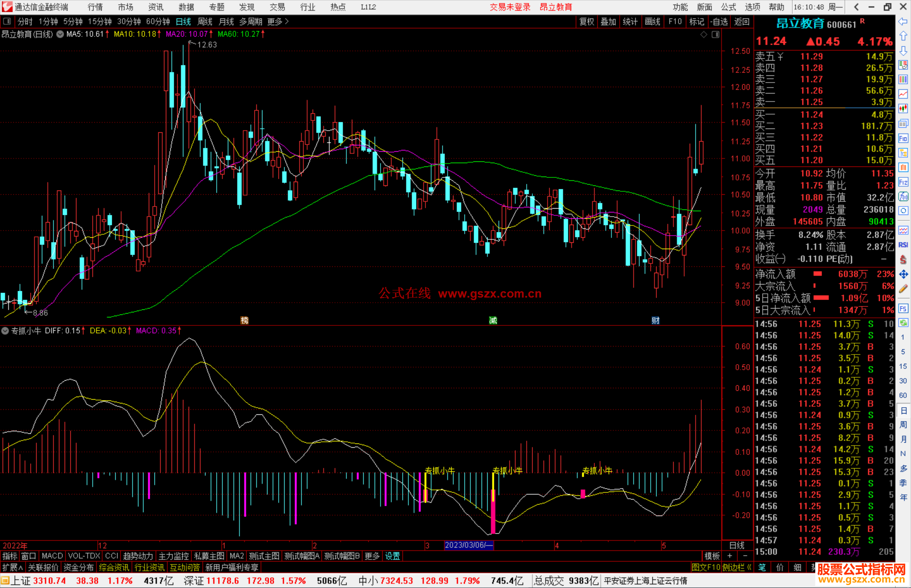Click the panel layout icon beside diamond
This screenshot has height=588, width=911.
pyautogui.click(x=715, y=34)
